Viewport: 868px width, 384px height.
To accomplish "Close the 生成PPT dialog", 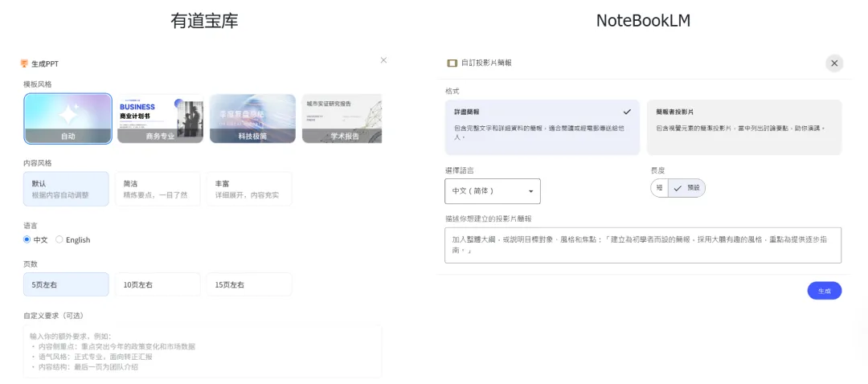I will [x=383, y=60].
